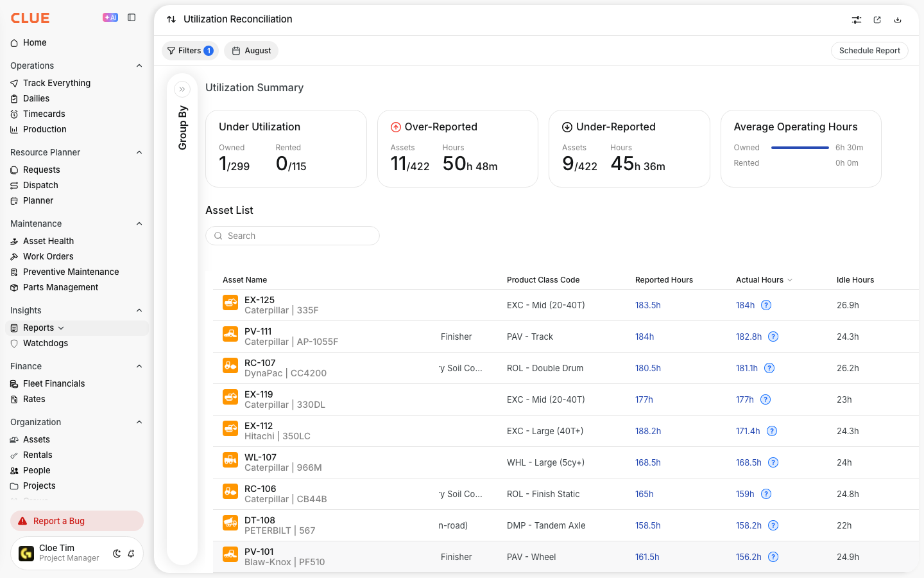The height and width of the screenshot is (578, 924).
Task: Click Schedule Report button
Action: click(x=869, y=51)
